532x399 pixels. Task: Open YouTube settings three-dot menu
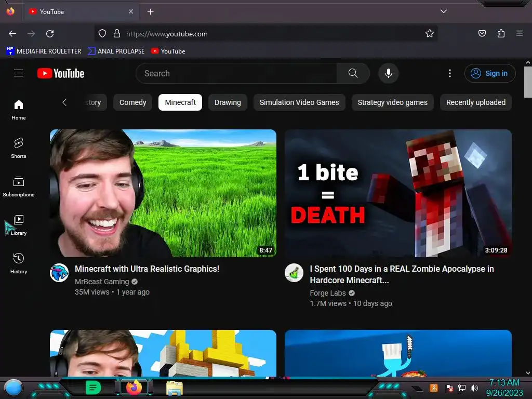pyautogui.click(x=450, y=73)
